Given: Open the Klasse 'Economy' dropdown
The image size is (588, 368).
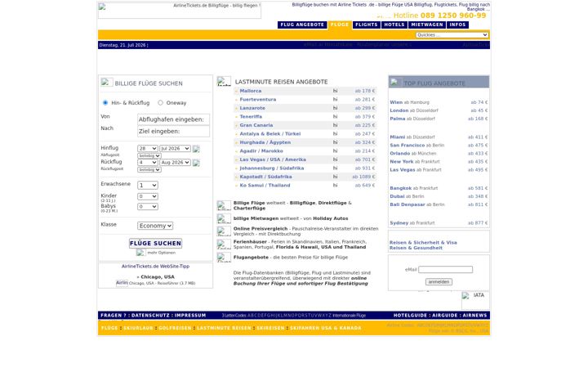Looking at the screenshot, I should (155, 226).
